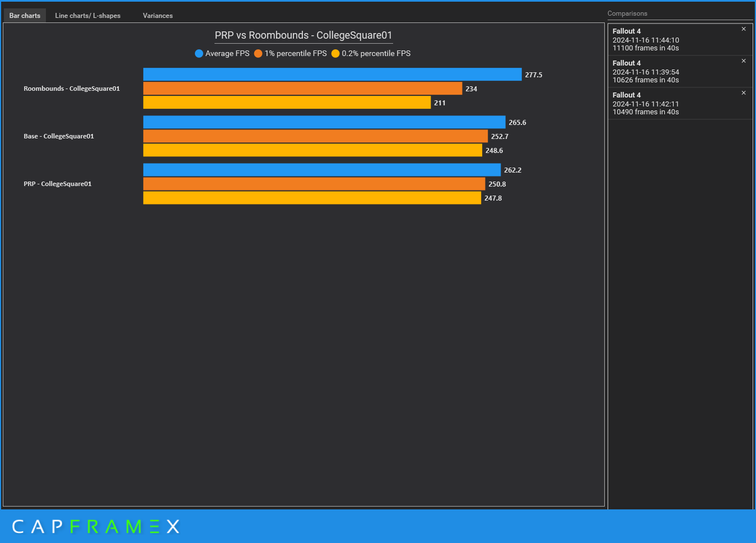Viewport: 756px width, 543px height.
Task: Select the record with 10626 frames in 40s
Action: [680, 71]
